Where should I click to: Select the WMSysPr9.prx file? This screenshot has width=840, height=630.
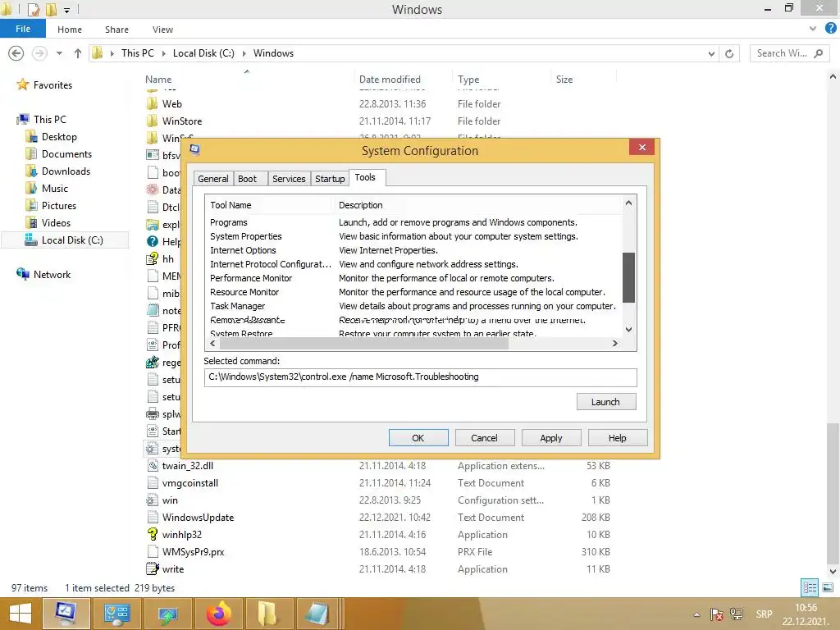pyautogui.click(x=193, y=551)
